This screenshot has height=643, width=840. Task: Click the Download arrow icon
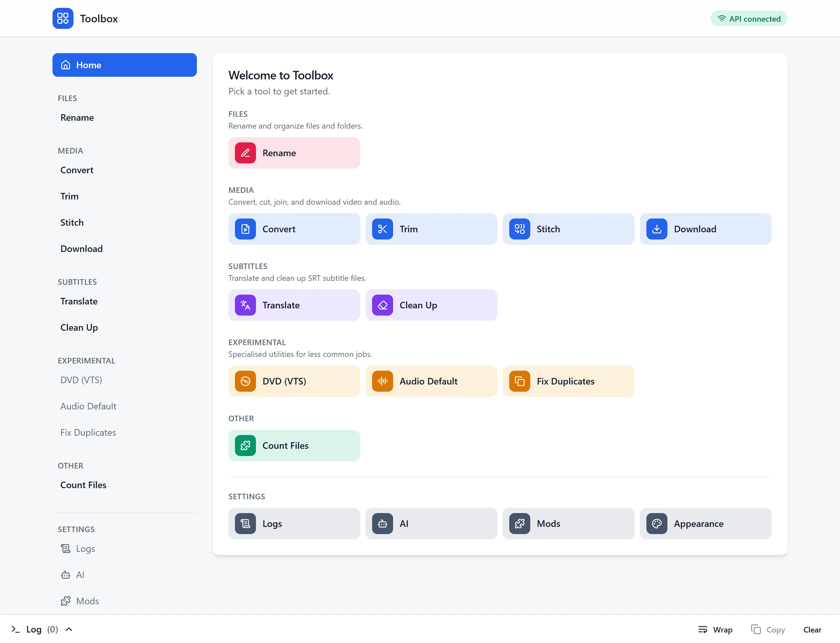click(657, 229)
